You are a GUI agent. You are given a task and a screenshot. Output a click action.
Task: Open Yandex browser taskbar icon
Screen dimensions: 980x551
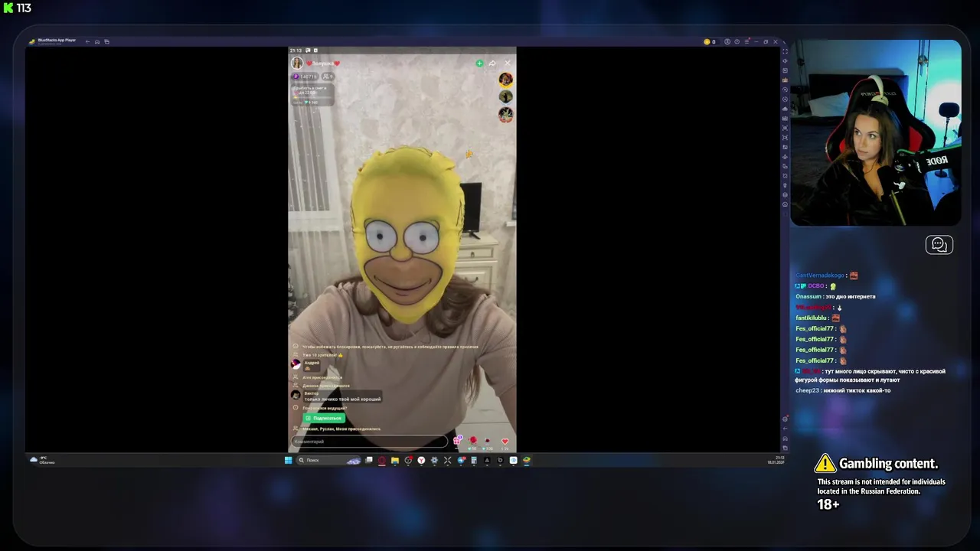421,460
